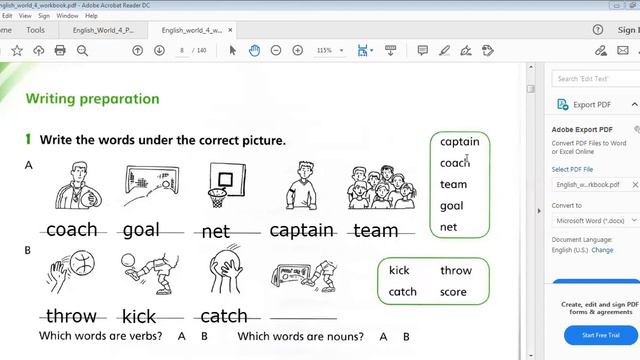
Task: Close the English_world_4_w... tab
Action: 230,30
